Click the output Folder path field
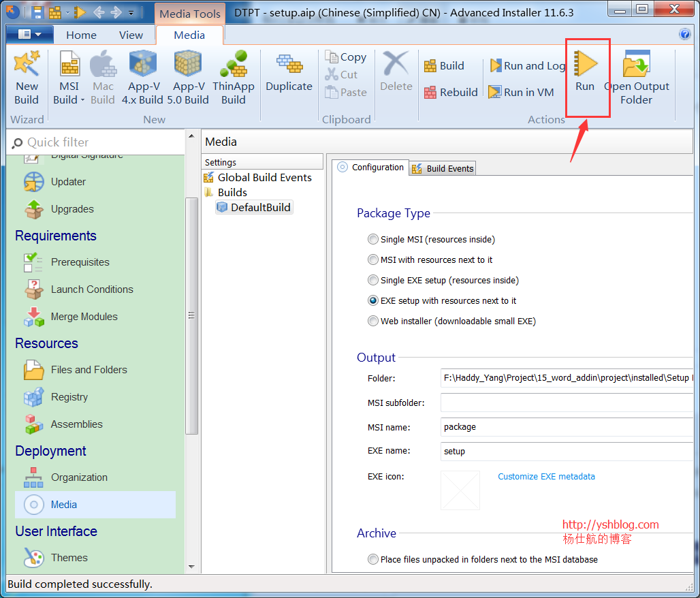The height and width of the screenshot is (598, 700). pos(567,378)
